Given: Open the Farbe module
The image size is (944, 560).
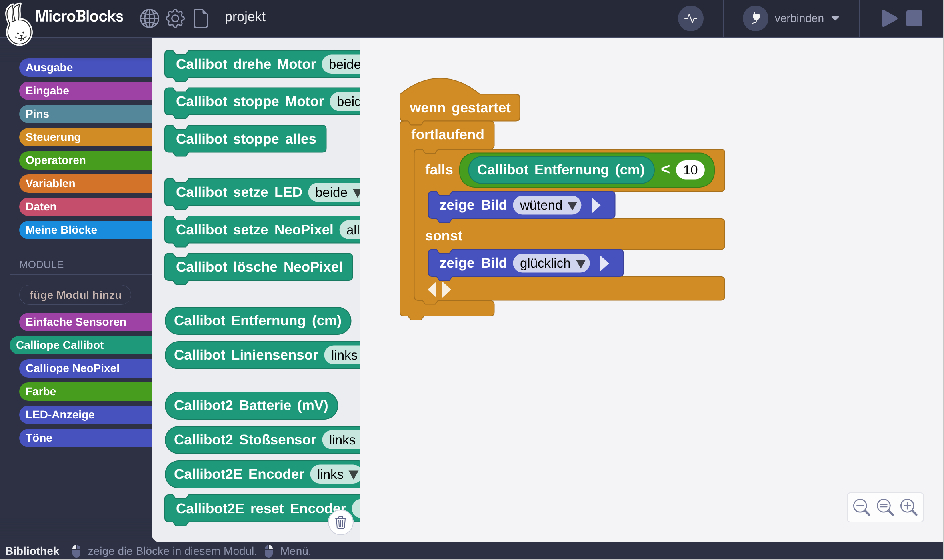Looking at the screenshot, I should pos(86,392).
